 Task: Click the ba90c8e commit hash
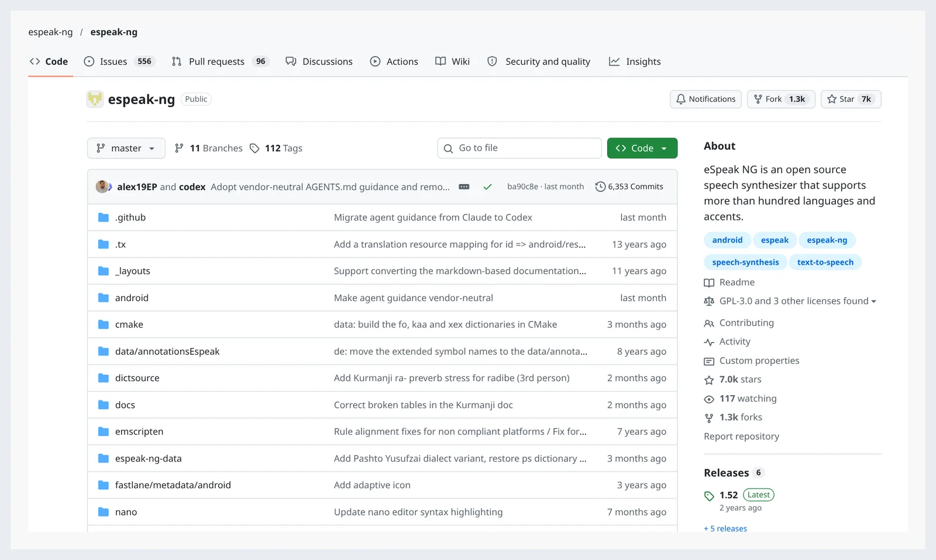tap(522, 187)
